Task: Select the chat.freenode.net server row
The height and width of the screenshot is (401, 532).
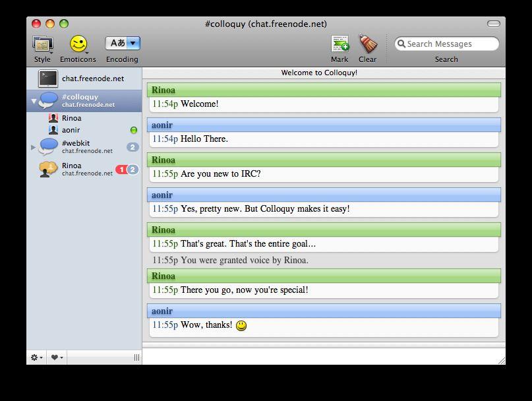Action: coord(84,78)
